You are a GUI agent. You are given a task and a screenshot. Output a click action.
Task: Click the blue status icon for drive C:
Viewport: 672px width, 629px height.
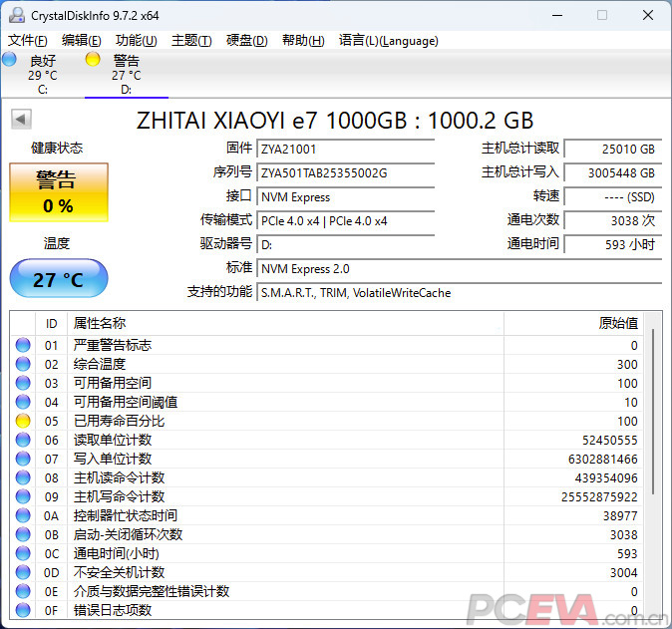click(10, 60)
